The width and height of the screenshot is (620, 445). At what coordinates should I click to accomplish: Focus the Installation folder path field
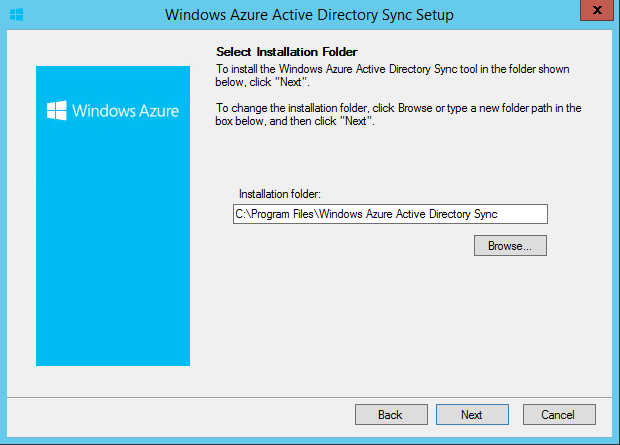[390, 214]
